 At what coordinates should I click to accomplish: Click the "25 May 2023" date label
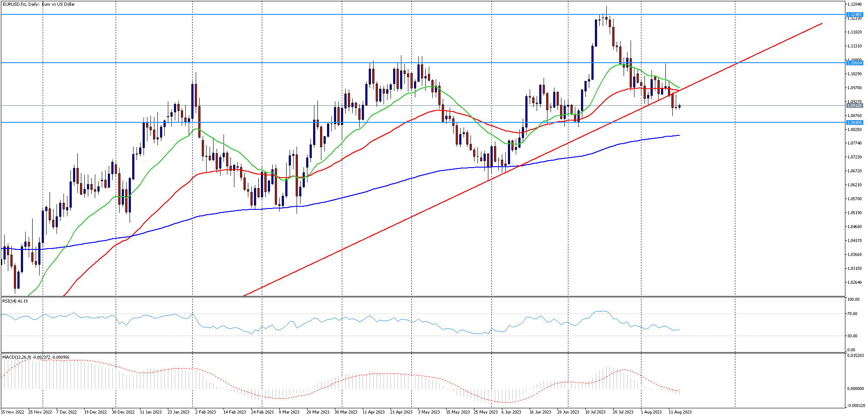pyautogui.click(x=486, y=412)
